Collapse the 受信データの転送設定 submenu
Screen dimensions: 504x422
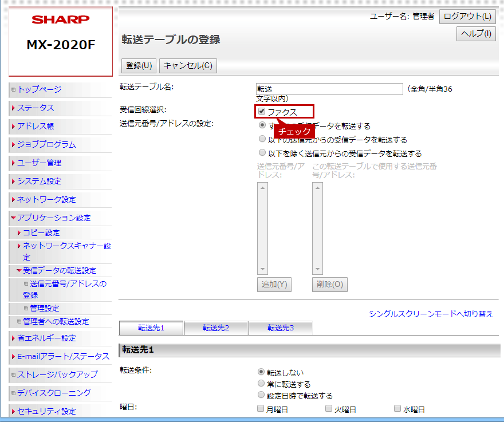click(60, 271)
